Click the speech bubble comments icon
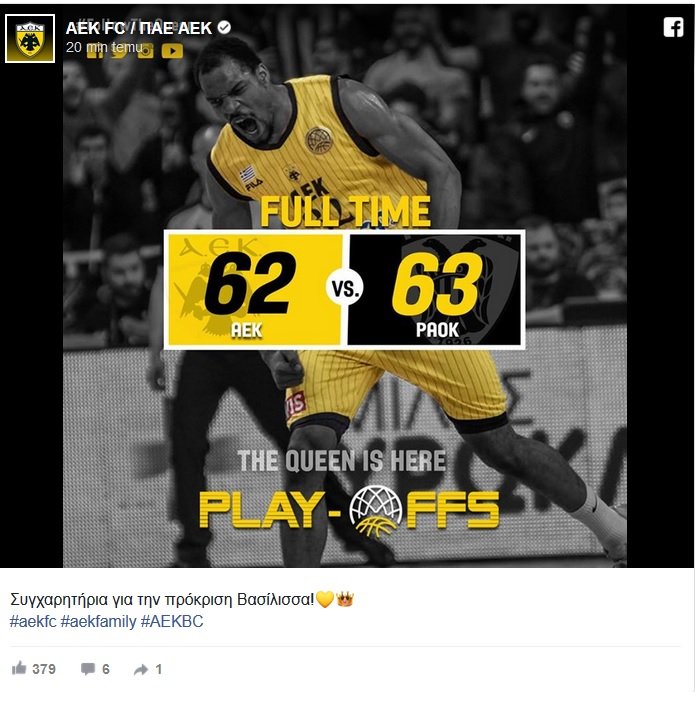Viewport: 696px width, 713px height. [87, 669]
